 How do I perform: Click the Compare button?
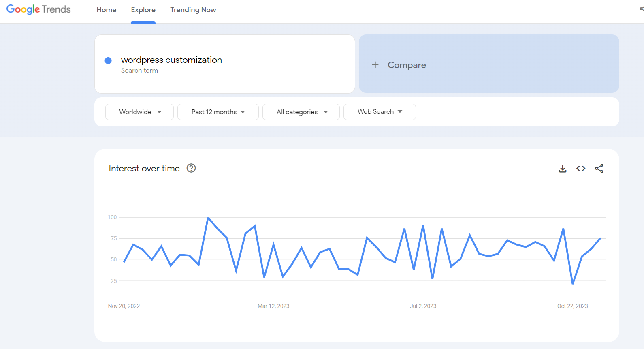point(489,64)
